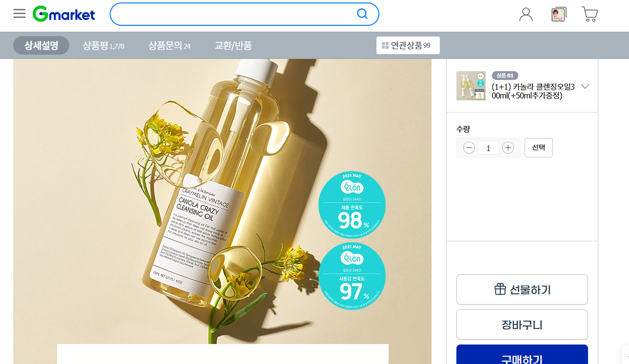Go to Gmarket home via logo
This screenshot has width=629, height=364.
pos(64,14)
